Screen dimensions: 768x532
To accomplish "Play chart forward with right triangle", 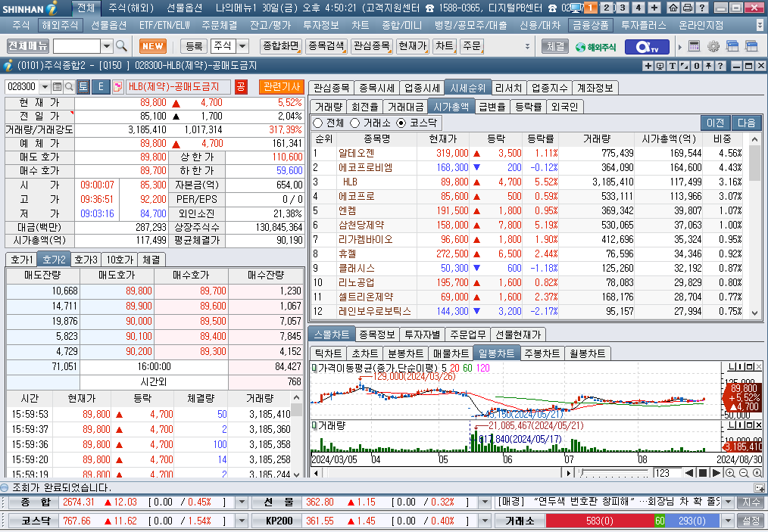I will click(716, 473).
